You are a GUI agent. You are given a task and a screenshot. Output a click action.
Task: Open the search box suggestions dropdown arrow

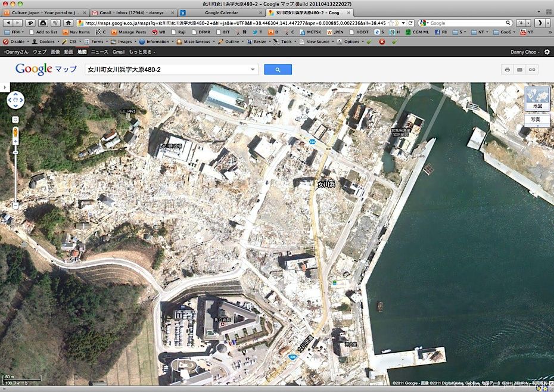(253, 70)
